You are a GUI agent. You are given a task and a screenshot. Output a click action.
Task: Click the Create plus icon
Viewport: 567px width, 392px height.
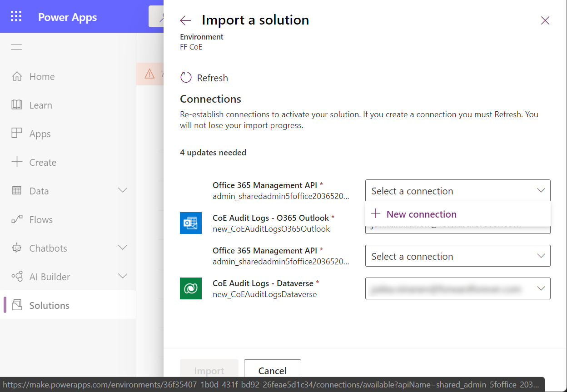[x=17, y=162]
